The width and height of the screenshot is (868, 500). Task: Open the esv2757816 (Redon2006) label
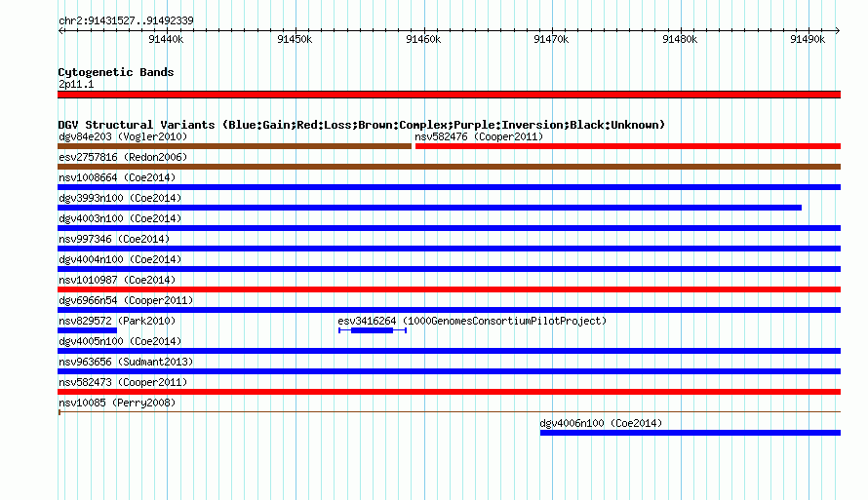click(123, 157)
